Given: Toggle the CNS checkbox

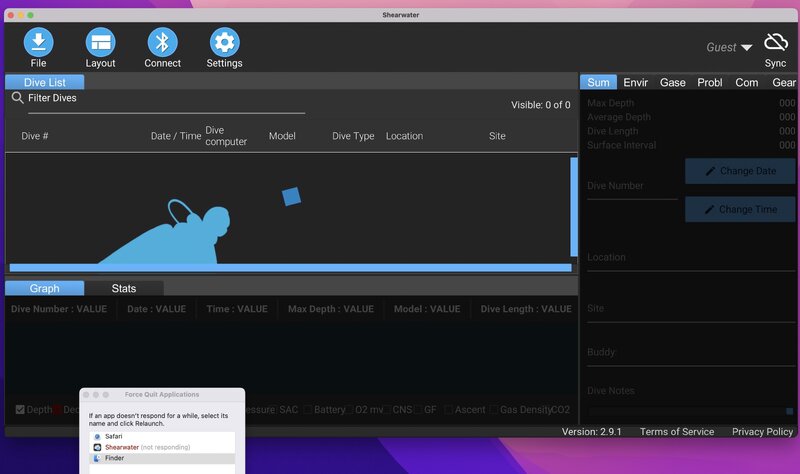Looking at the screenshot, I should pos(388,410).
